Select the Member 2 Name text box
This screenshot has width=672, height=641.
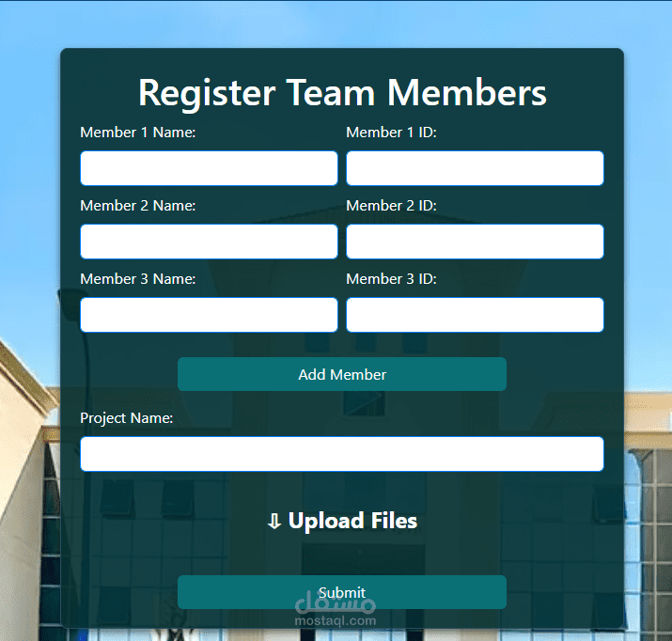[x=209, y=242]
